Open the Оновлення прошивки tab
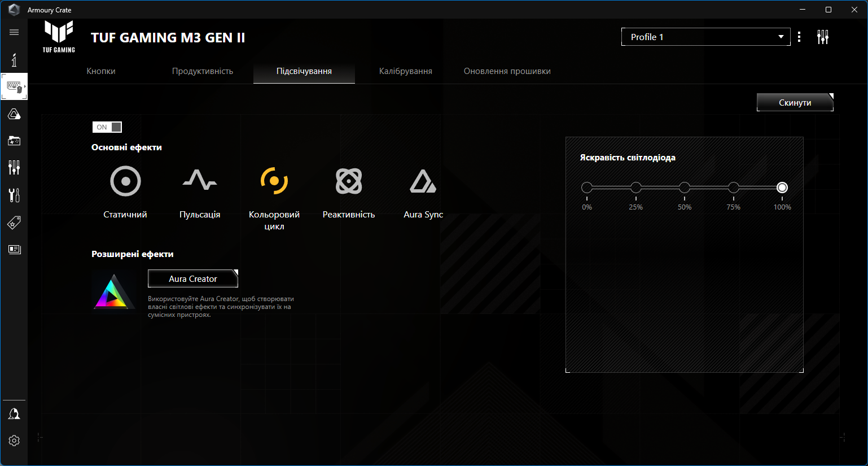This screenshot has width=868, height=466. [x=507, y=71]
